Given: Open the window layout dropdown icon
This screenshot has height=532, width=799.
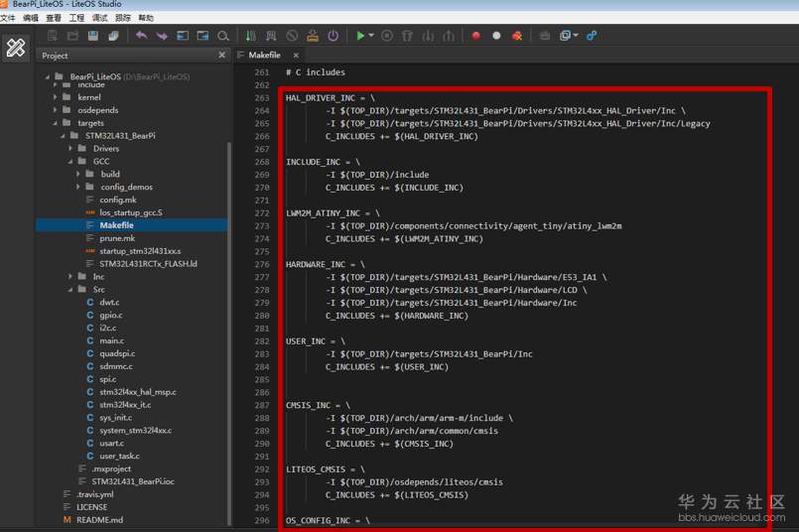Looking at the screenshot, I should coord(568,36).
